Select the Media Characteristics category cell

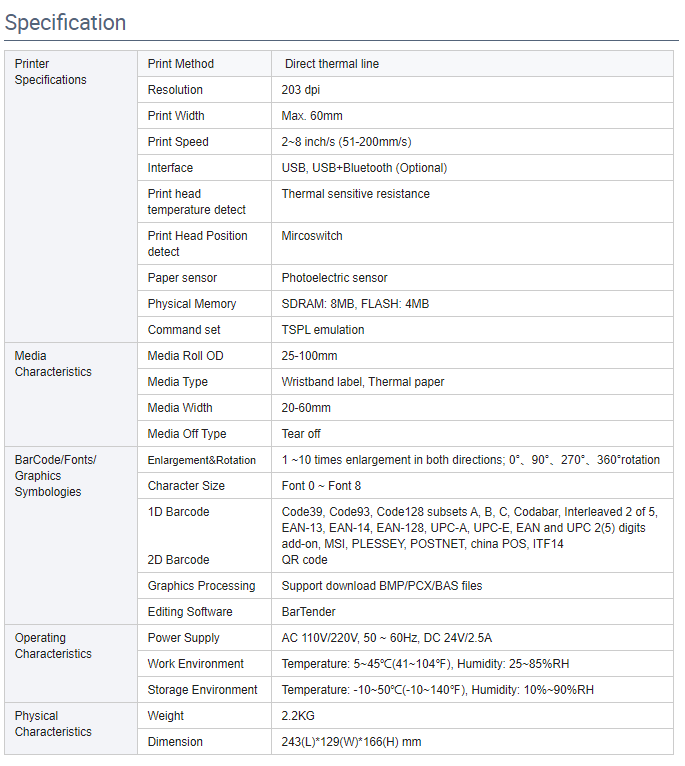tap(53, 364)
